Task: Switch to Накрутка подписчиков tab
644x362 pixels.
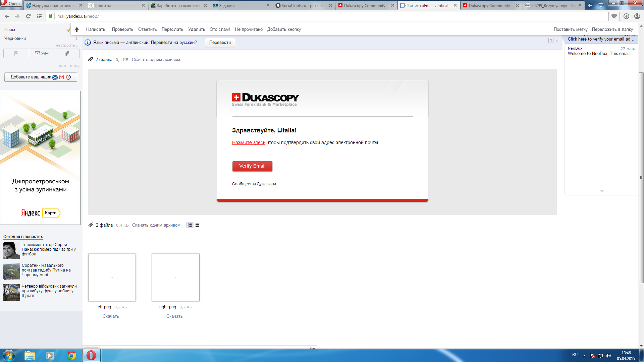Action: point(54,5)
